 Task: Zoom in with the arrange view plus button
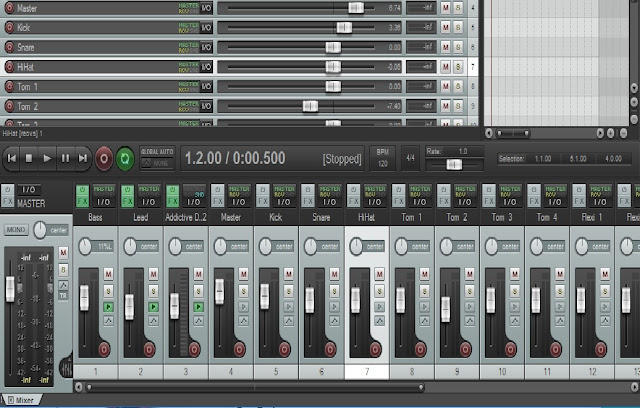tap(611, 133)
